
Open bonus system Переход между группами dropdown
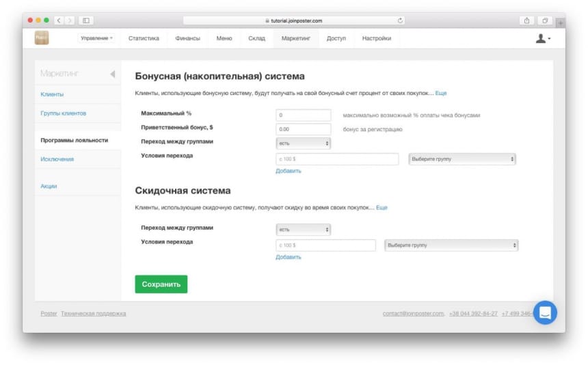click(x=303, y=143)
